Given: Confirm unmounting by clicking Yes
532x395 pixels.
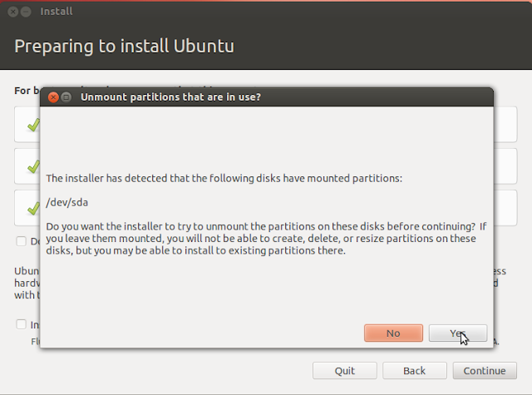Looking at the screenshot, I should click(458, 333).
